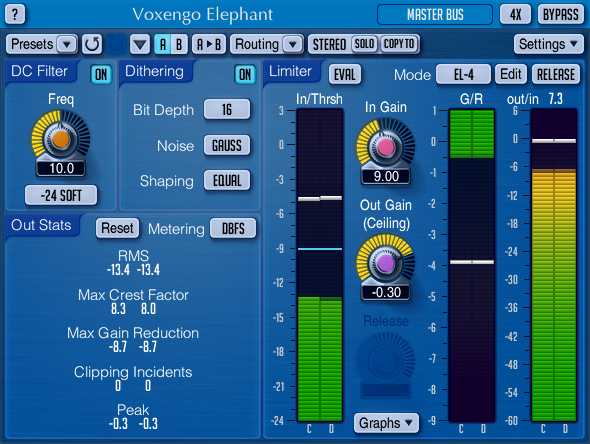Screen dimensions: 590x444
Task: Reset the Out Stats
Action: [117, 228]
